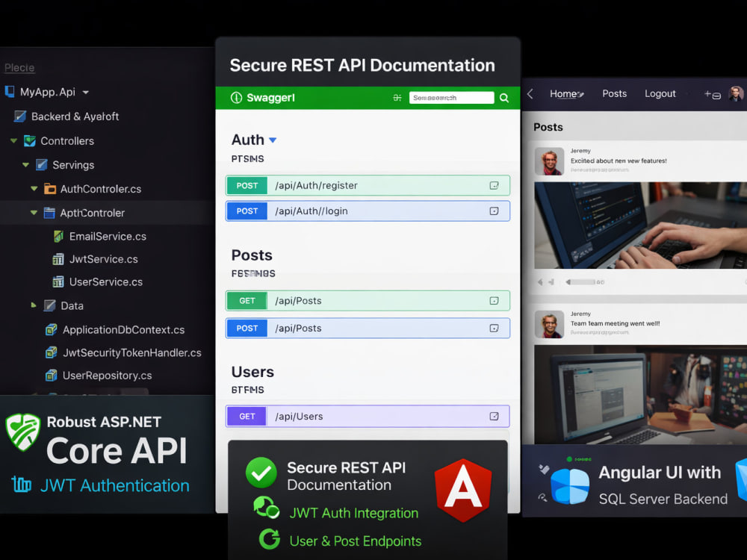This screenshot has width=747, height=560.
Task: Click the Servings node icon
Action: coord(41,165)
